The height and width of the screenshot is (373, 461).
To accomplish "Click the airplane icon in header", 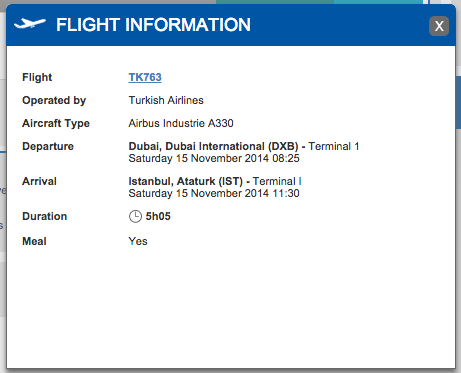I will click(30, 24).
